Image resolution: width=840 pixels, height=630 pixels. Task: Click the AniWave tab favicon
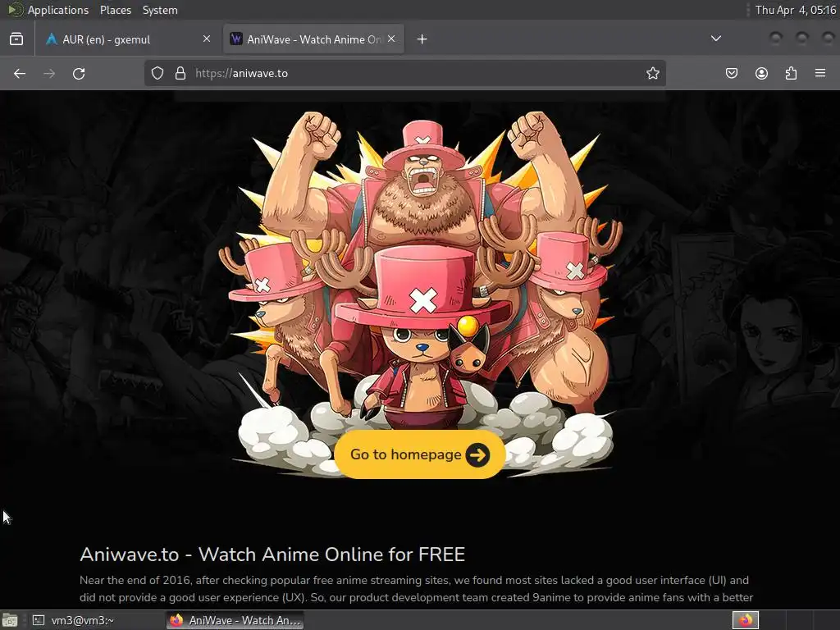pyautogui.click(x=236, y=39)
